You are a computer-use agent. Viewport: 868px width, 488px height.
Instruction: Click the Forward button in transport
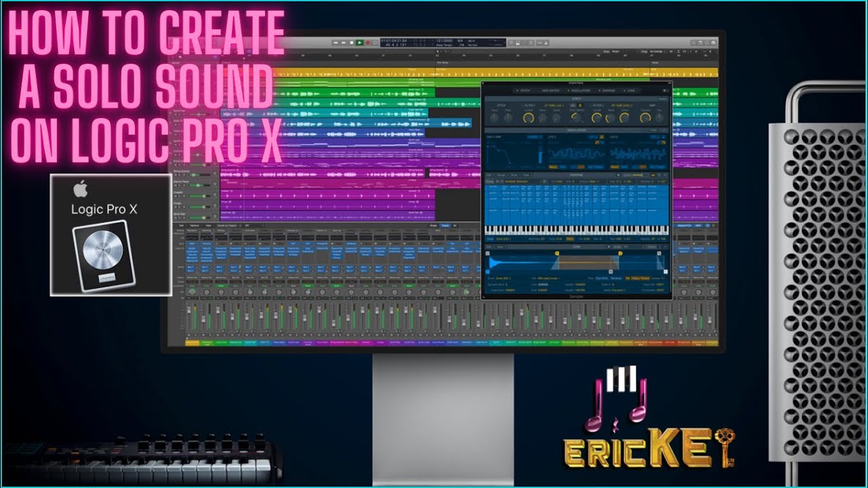pyautogui.click(x=344, y=43)
